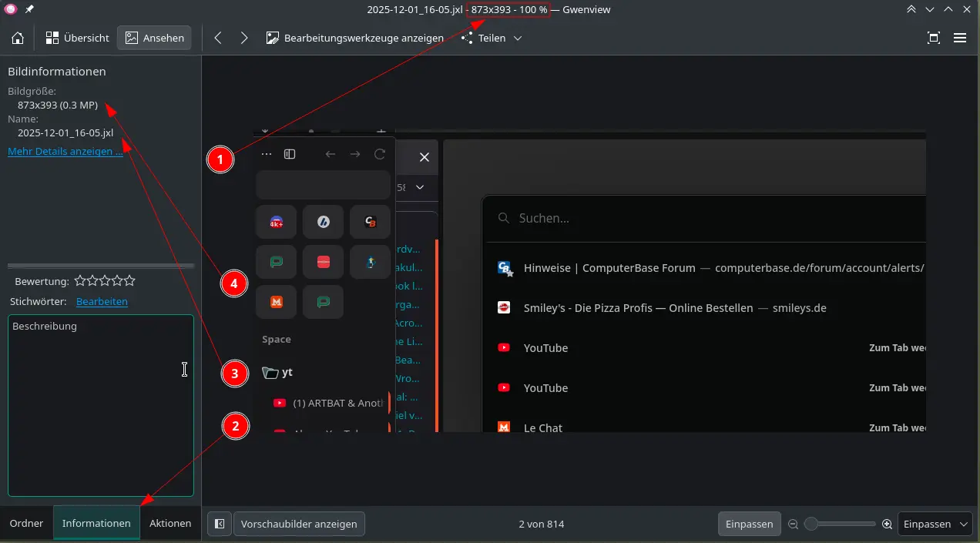Focus the Beschreibung text field

[x=101, y=405]
